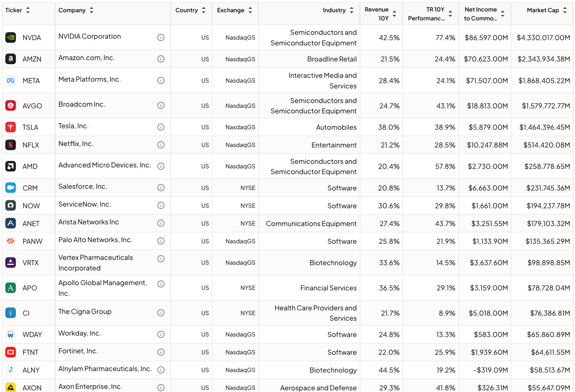Open info icon for Amazon.com, Inc.
The width and height of the screenshot is (575, 392).
(x=161, y=59)
